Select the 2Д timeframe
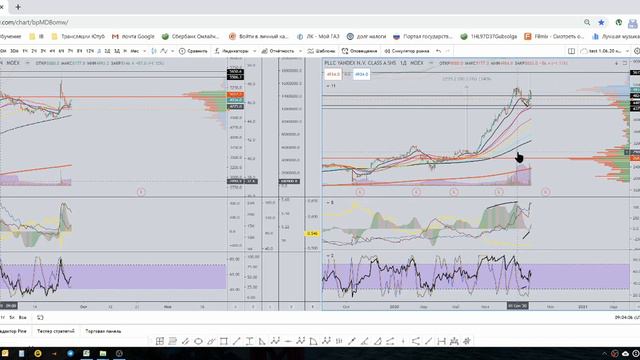This screenshot has height=360, width=640. pos(107,51)
